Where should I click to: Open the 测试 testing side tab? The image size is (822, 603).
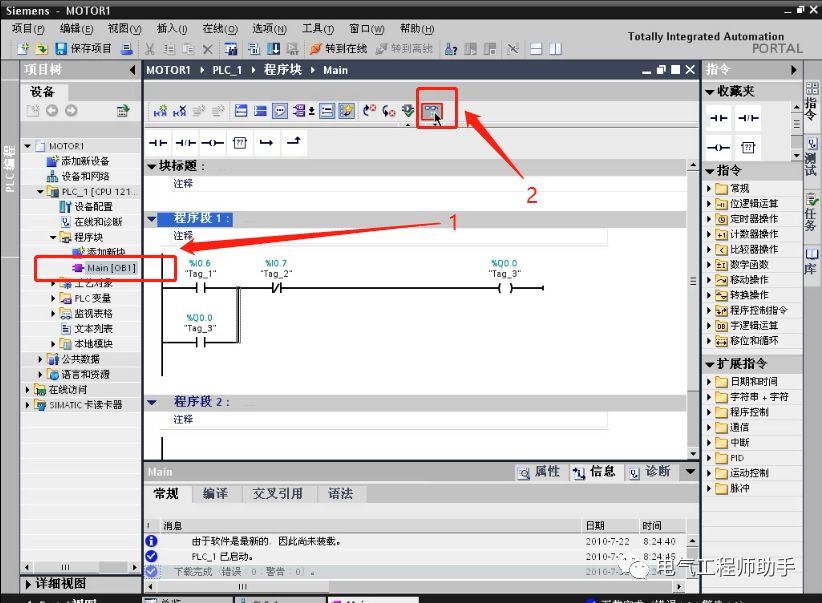click(811, 157)
